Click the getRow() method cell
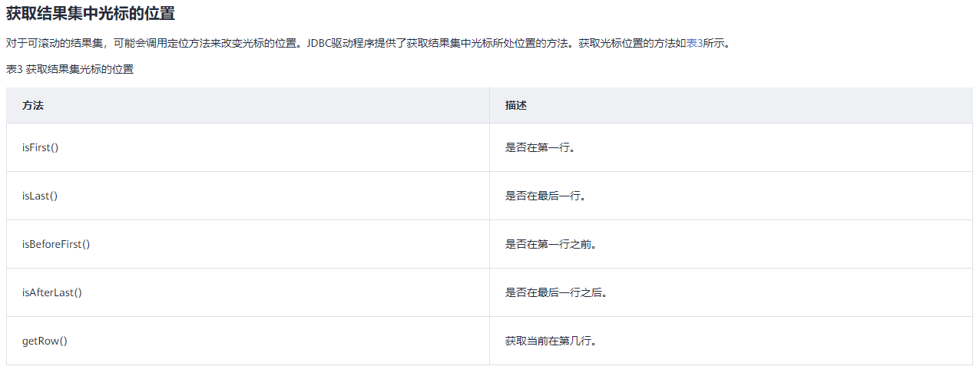The height and width of the screenshot is (386, 980). pos(45,341)
